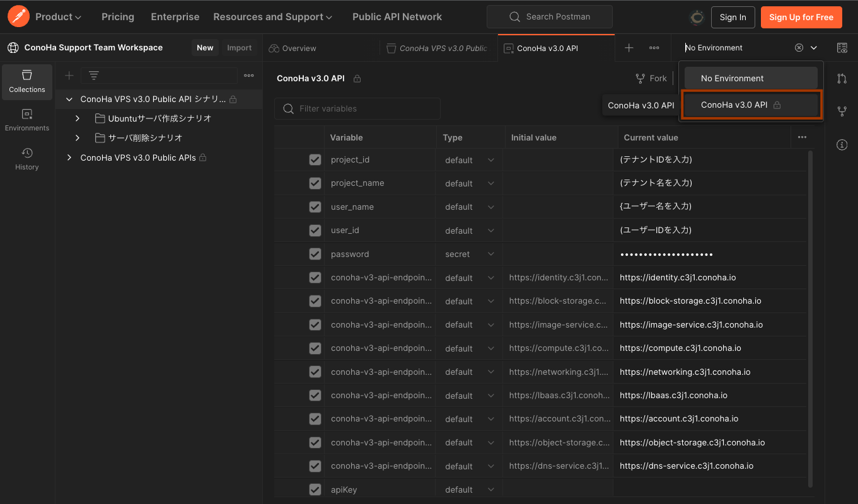The height and width of the screenshot is (504, 858).
Task: Open the Public API Network link
Action: pos(397,17)
